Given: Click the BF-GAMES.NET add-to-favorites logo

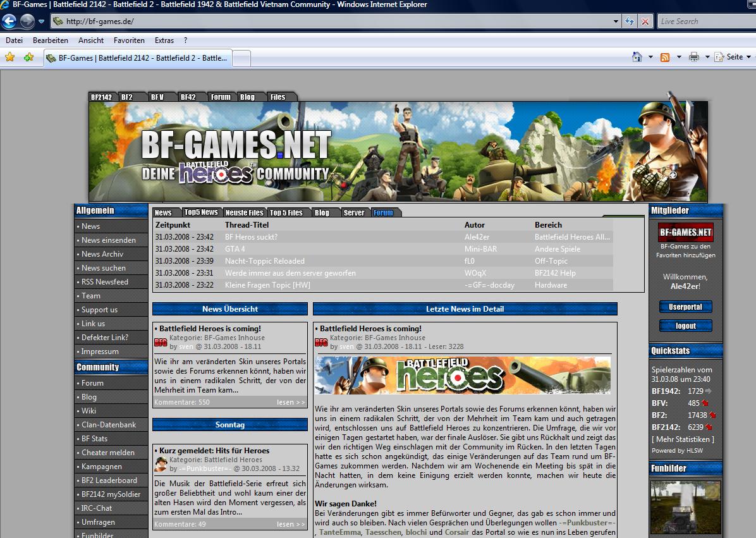Looking at the screenshot, I should (x=685, y=232).
